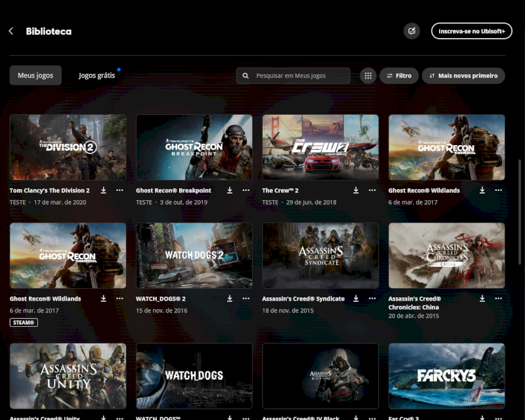
Task: Click The Crew™ 2 title text
Action: (280, 190)
